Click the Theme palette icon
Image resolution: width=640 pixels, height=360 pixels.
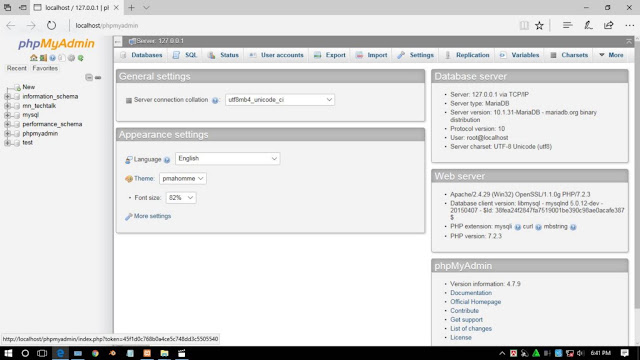[x=129, y=179]
